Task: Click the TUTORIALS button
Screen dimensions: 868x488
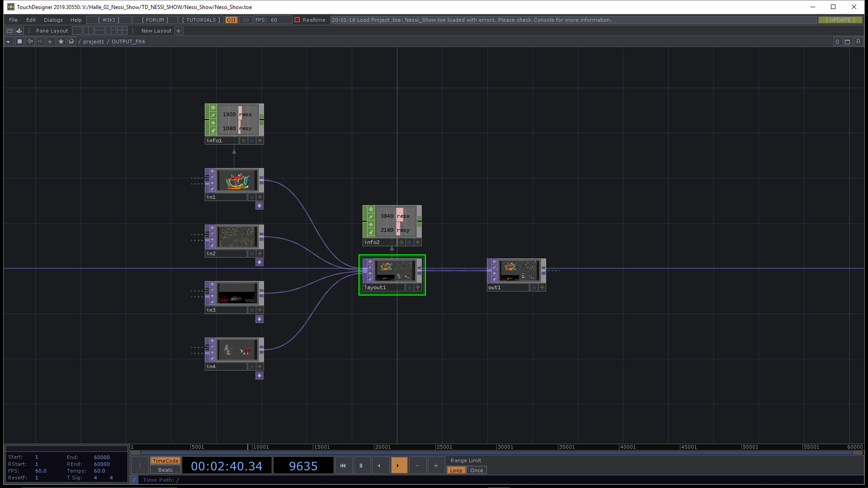Action: (x=201, y=20)
